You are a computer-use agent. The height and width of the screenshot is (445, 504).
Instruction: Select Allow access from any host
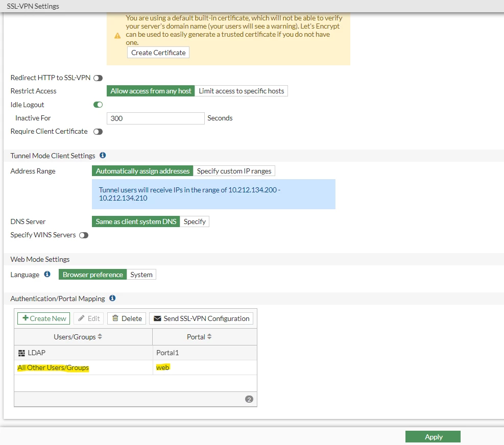[151, 91]
